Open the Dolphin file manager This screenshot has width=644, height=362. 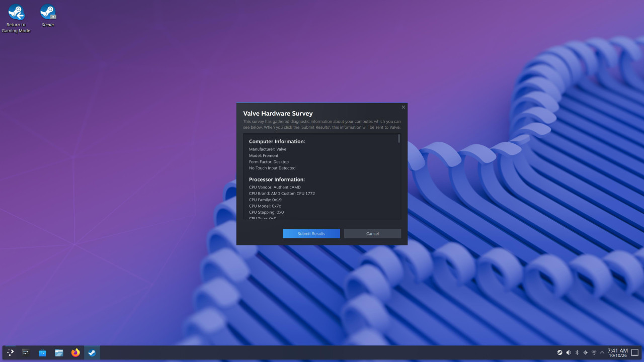tap(59, 352)
